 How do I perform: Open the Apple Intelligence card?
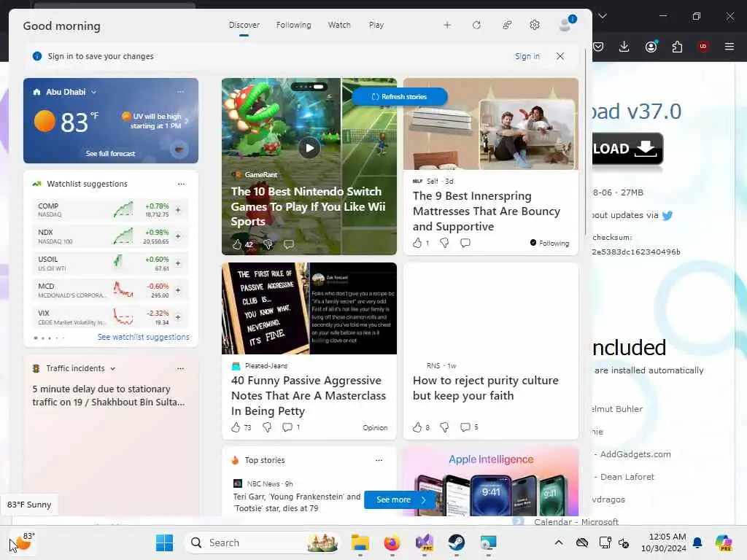click(491, 481)
